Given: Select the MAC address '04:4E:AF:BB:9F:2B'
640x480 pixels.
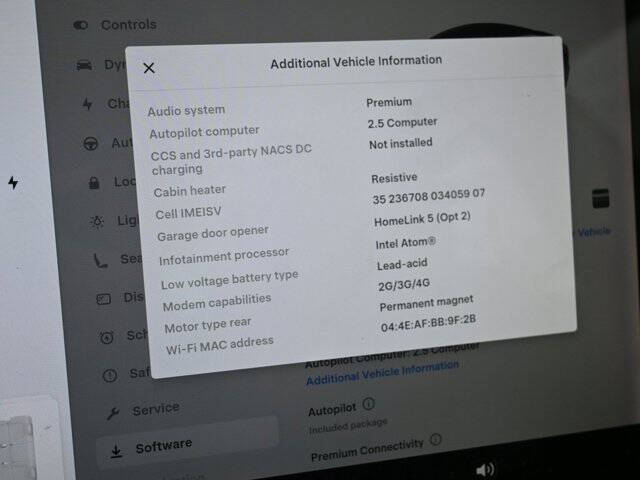Looking at the screenshot, I should pyautogui.click(x=429, y=323).
